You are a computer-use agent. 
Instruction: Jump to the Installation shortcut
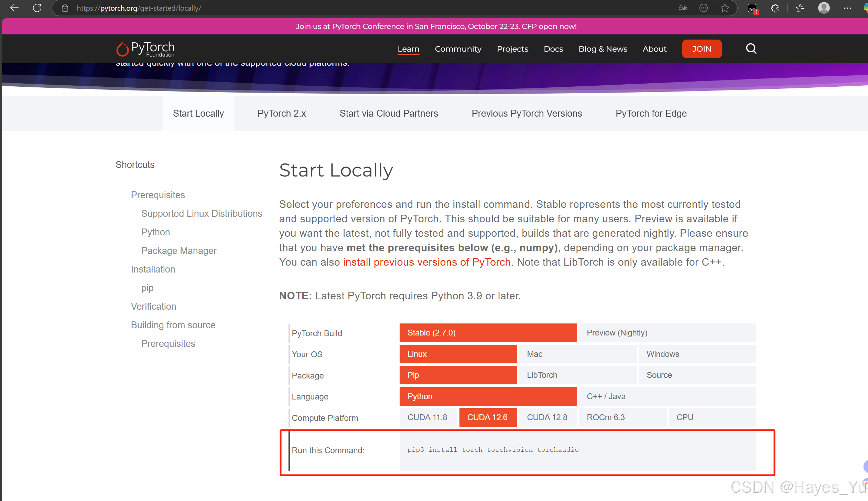(x=153, y=269)
